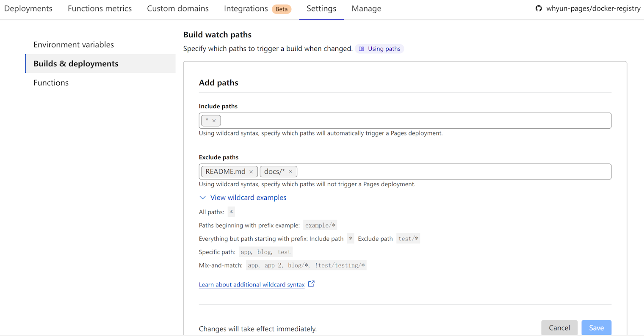The image size is (644, 336).
Task: Remove the docs/* exclude path tag
Action: pos(290,172)
